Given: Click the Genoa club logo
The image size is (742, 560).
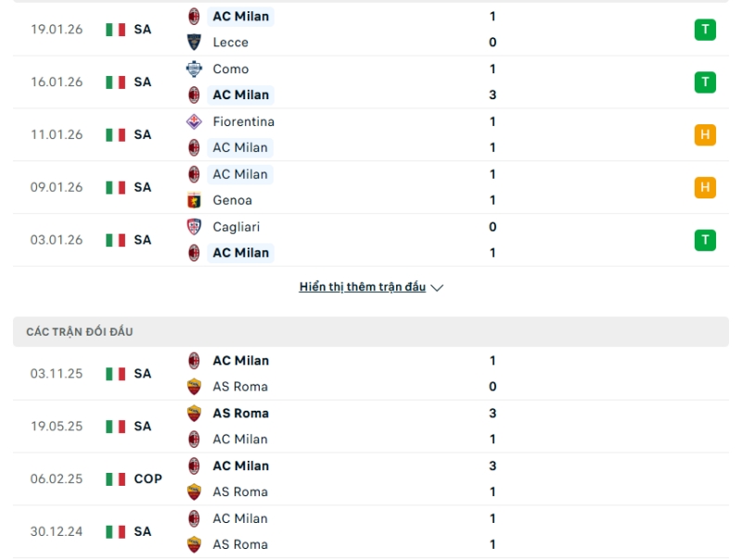Looking at the screenshot, I should tap(193, 200).
